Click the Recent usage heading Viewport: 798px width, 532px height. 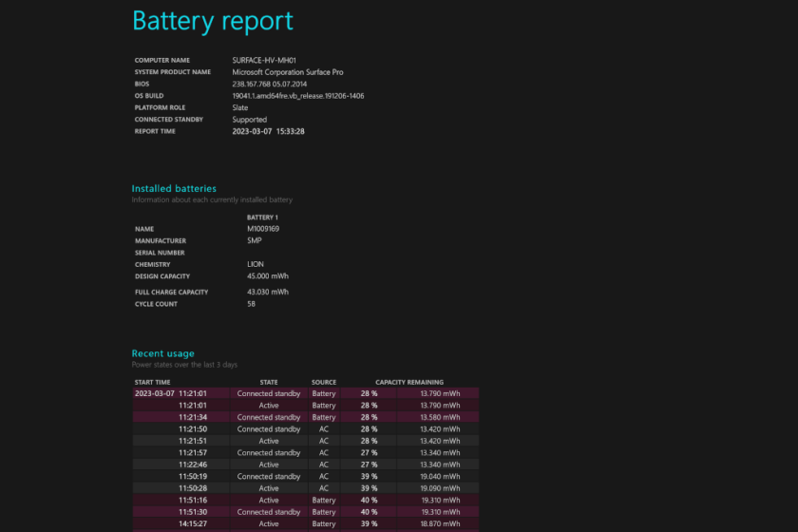point(162,353)
